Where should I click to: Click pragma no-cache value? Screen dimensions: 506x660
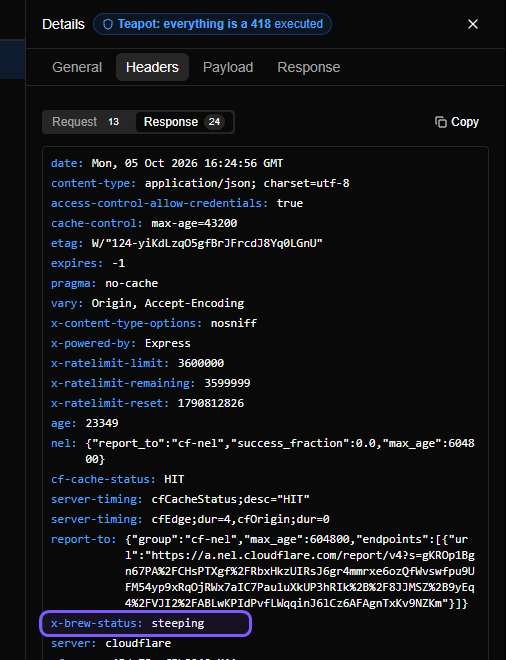(132, 283)
